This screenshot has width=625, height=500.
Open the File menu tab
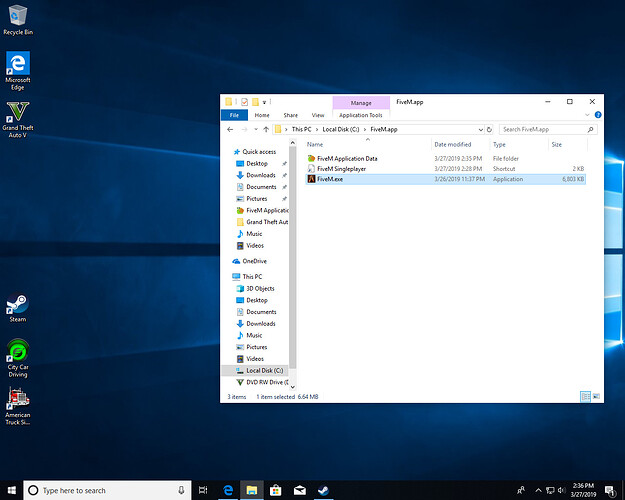(234, 115)
